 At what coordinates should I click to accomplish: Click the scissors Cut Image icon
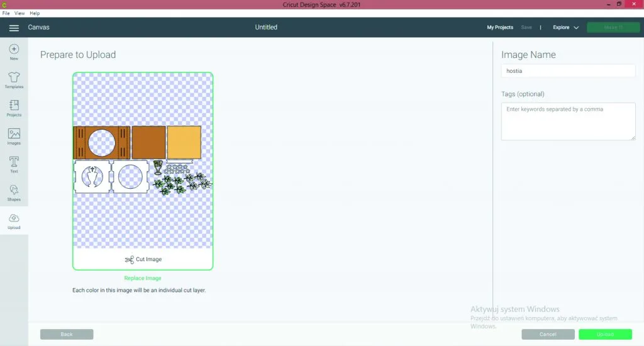(130, 259)
